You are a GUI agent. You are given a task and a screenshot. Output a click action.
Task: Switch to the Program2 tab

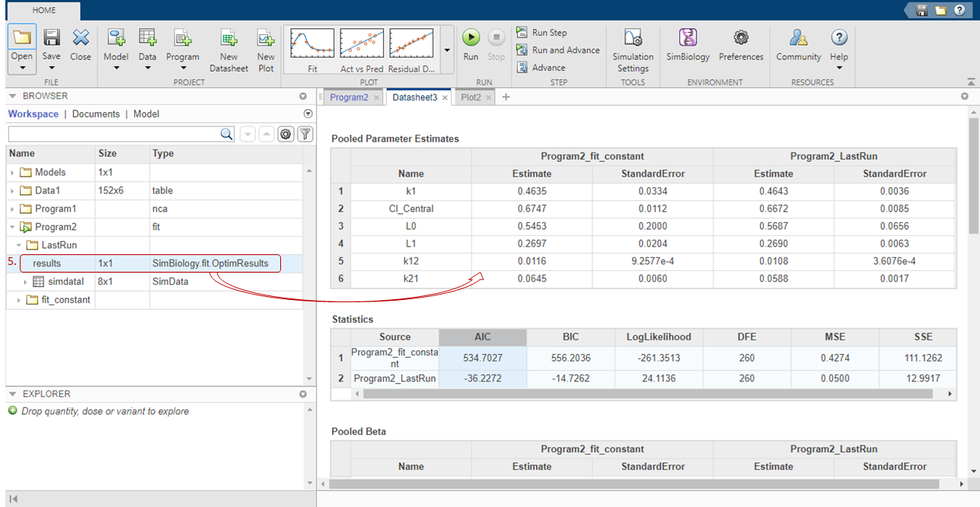(349, 97)
